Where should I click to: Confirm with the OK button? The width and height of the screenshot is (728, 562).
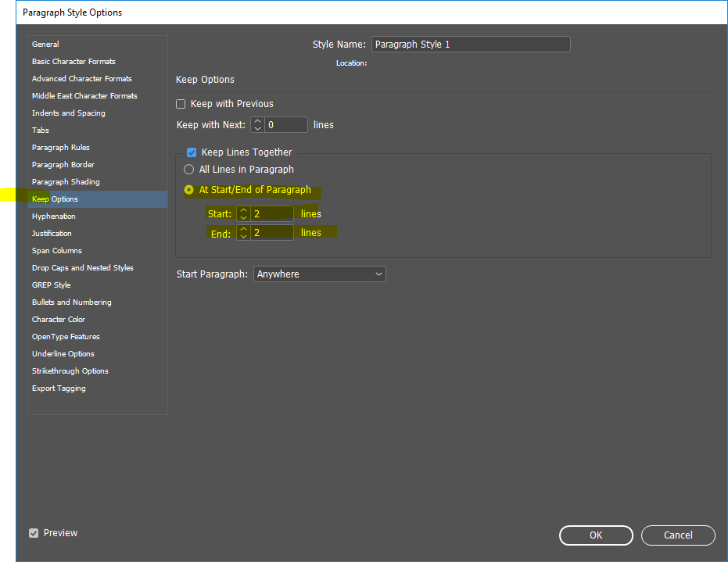click(596, 535)
